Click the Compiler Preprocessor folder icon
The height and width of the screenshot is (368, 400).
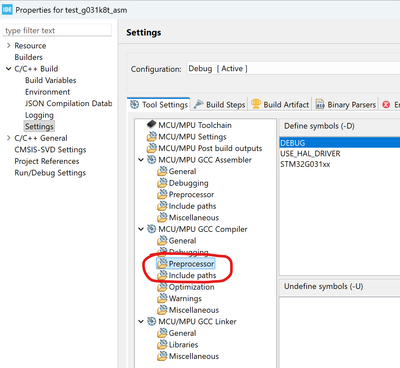point(162,264)
